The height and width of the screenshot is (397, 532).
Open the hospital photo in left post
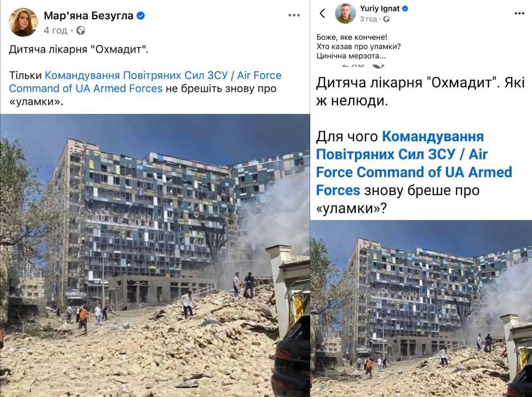(155, 256)
